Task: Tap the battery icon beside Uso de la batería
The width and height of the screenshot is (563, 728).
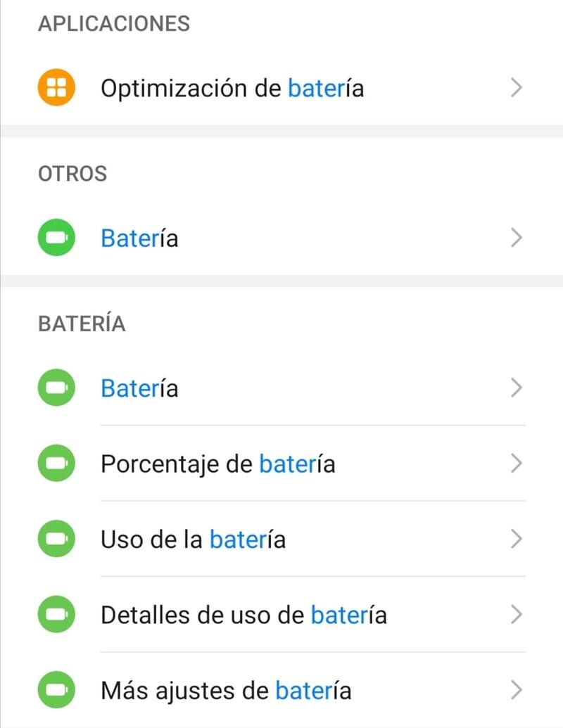Action: pos(56,539)
